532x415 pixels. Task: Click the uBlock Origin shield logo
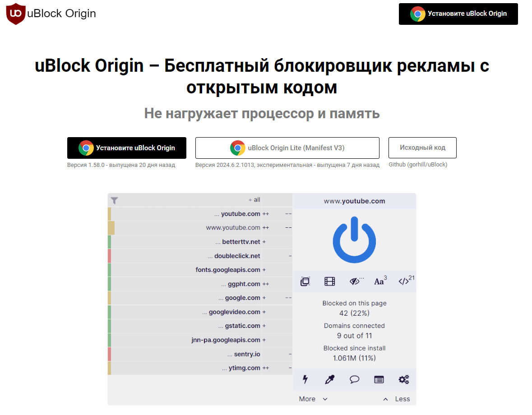pyautogui.click(x=16, y=14)
